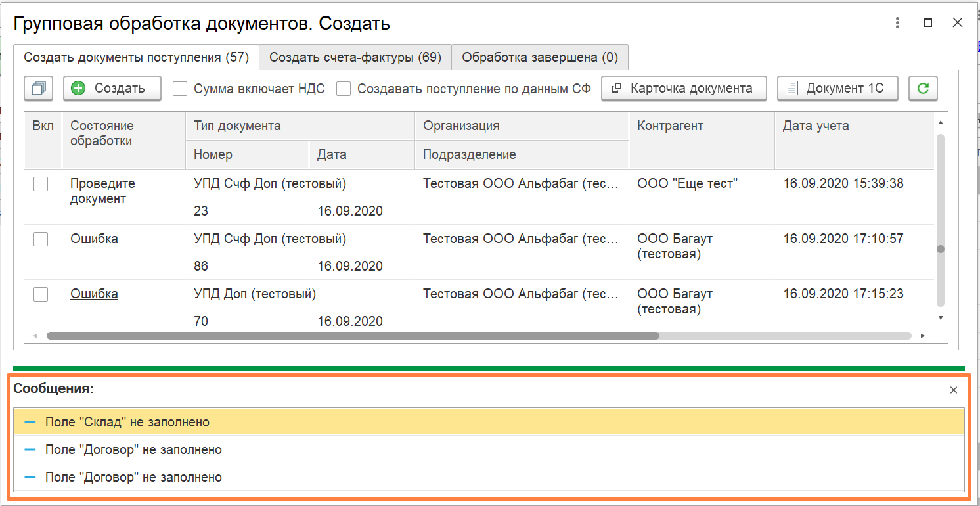Click the table's scroll down arrow
Viewport: 980px width, 506px height.
point(941,318)
